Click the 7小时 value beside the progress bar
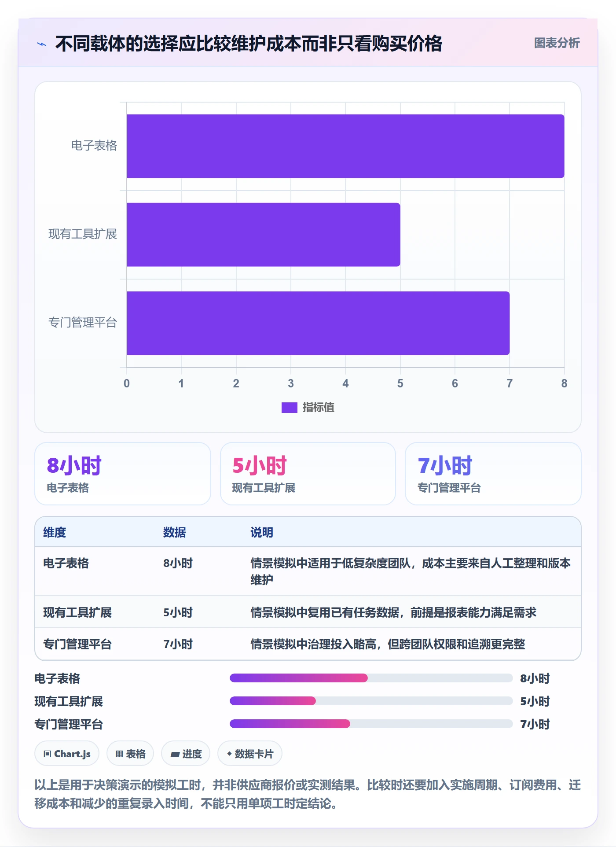 pyautogui.click(x=535, y=724)
